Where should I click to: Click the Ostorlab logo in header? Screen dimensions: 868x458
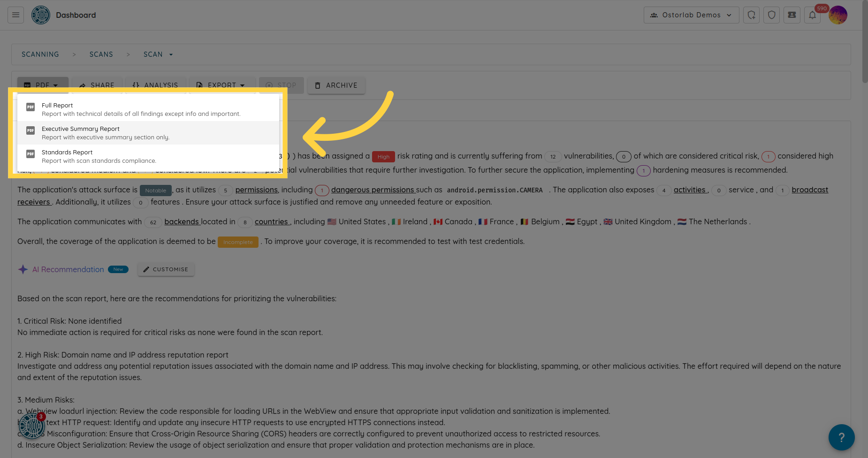point(41,15)
